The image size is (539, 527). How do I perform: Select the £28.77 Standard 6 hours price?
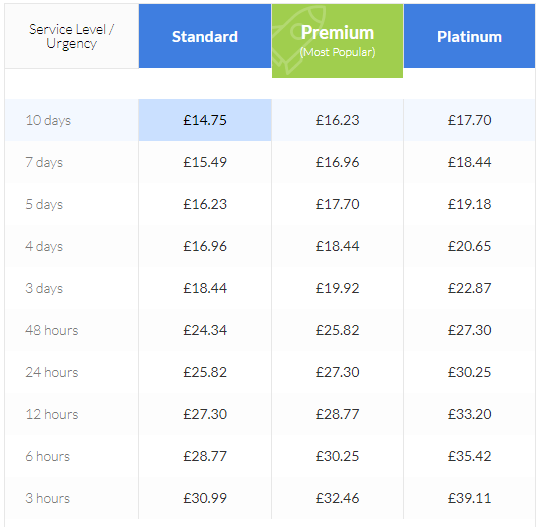[x=205, y=456]
